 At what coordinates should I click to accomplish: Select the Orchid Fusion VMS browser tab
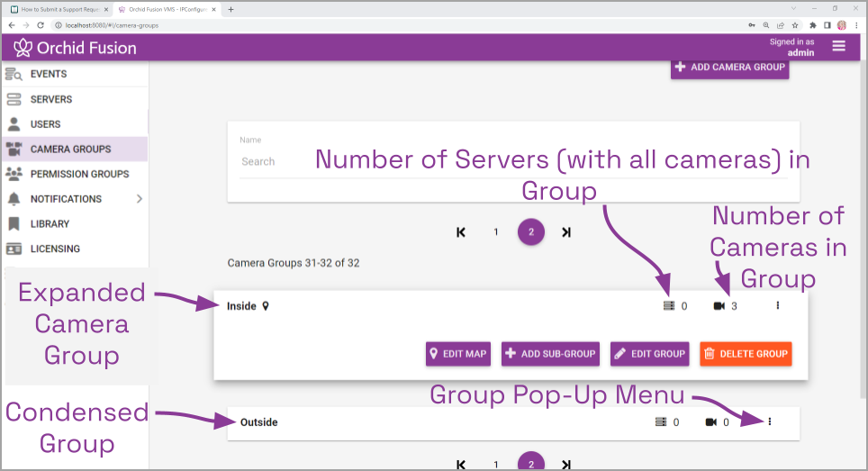[x=167, y=9]
